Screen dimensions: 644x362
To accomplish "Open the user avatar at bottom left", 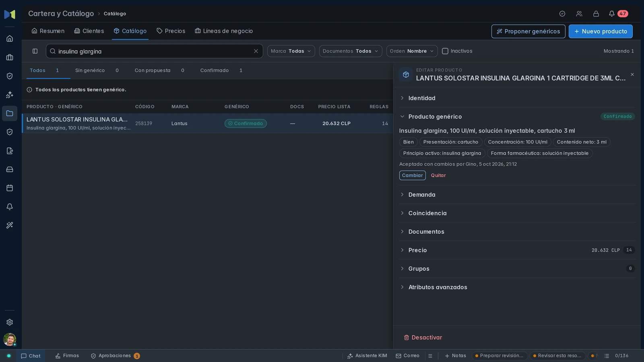I will point(10,339).
